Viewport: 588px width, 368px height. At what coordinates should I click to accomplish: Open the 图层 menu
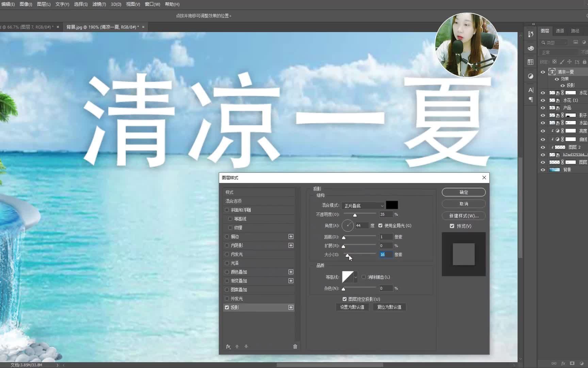44,4
